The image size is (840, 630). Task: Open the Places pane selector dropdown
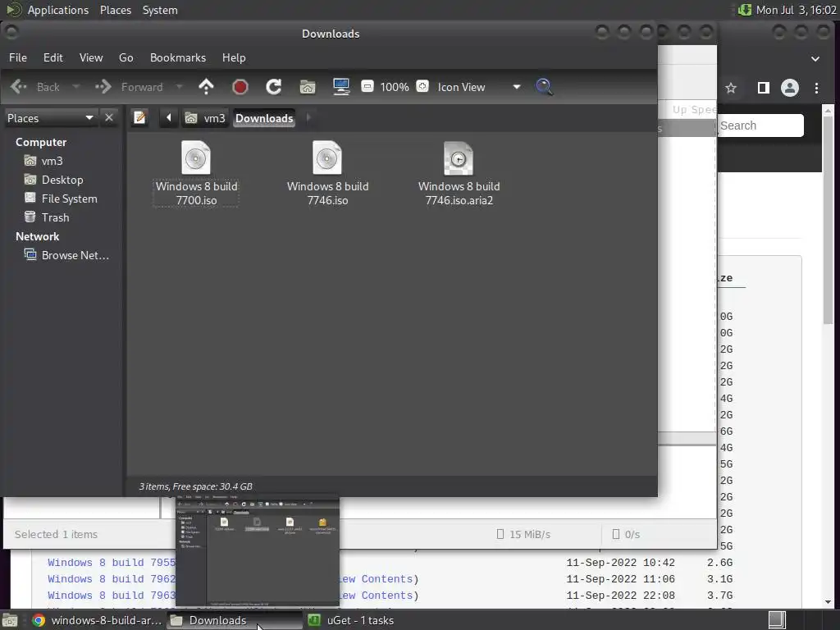[x=50, y=118]
